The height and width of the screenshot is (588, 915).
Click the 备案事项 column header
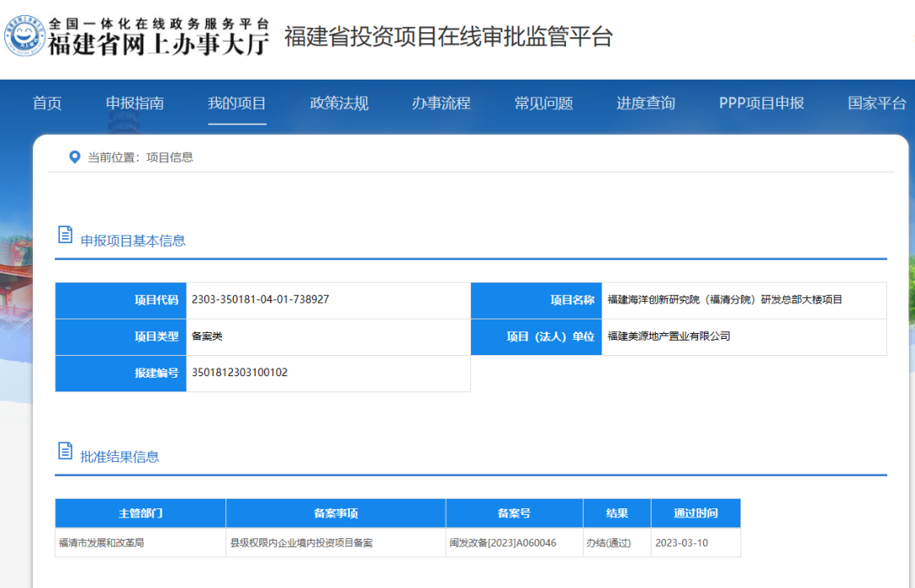336,513
